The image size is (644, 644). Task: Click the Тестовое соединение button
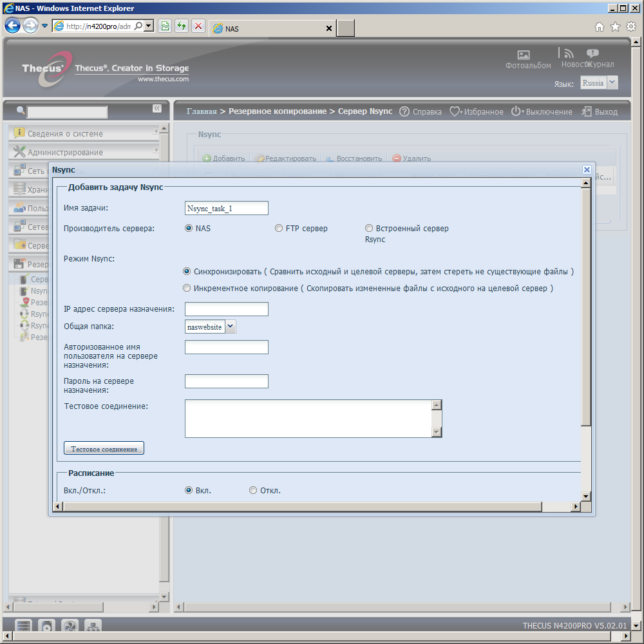coord(104,448)
